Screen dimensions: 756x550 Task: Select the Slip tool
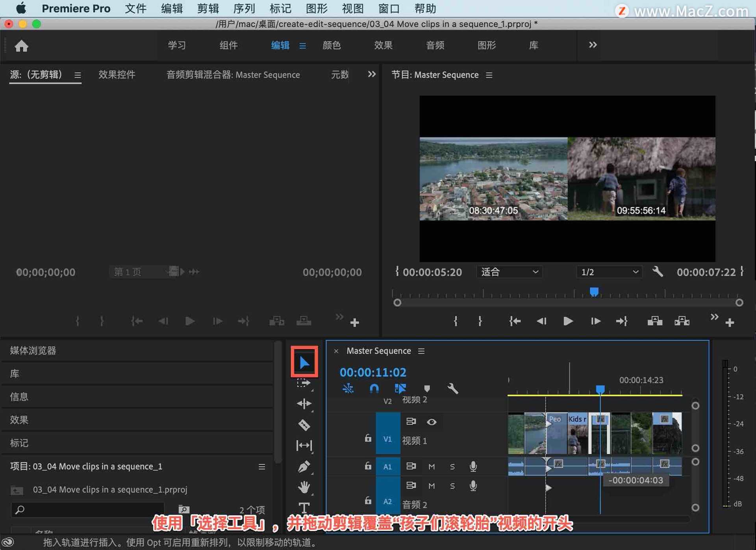[304, 446]
